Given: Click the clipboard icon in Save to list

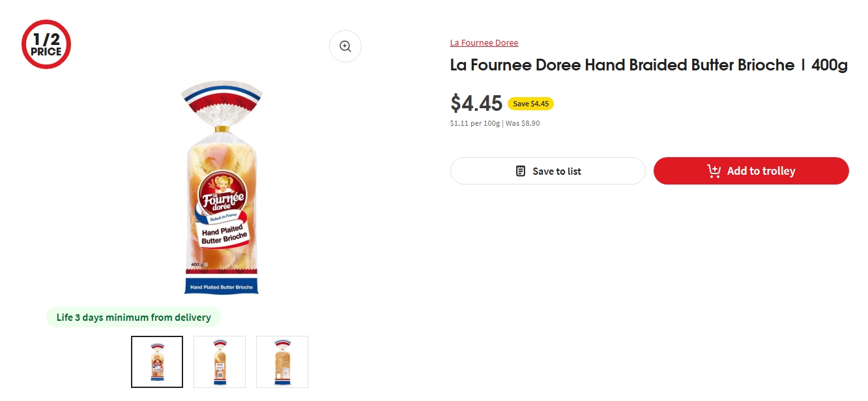Looking at the screenshot, I should [x=521, y=171].
